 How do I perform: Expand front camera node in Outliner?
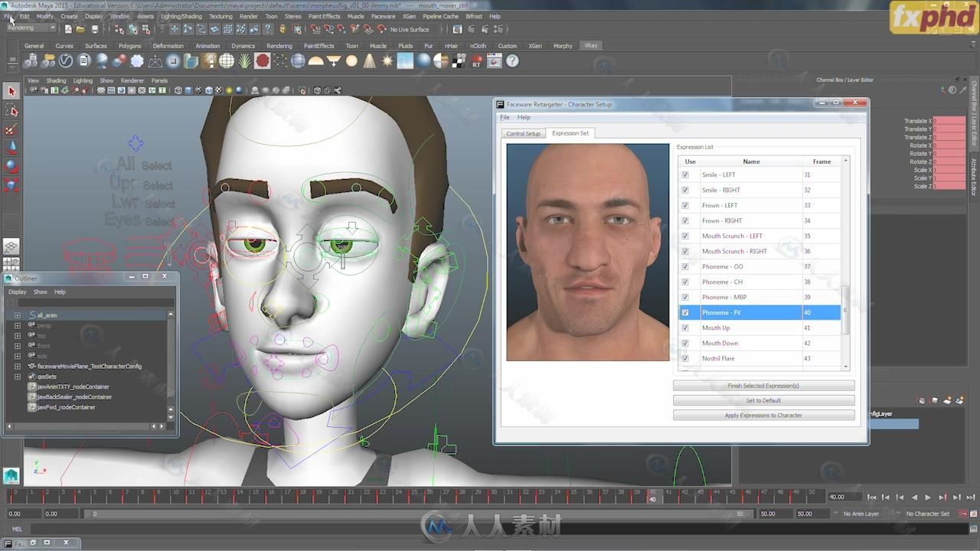[17, 346]
